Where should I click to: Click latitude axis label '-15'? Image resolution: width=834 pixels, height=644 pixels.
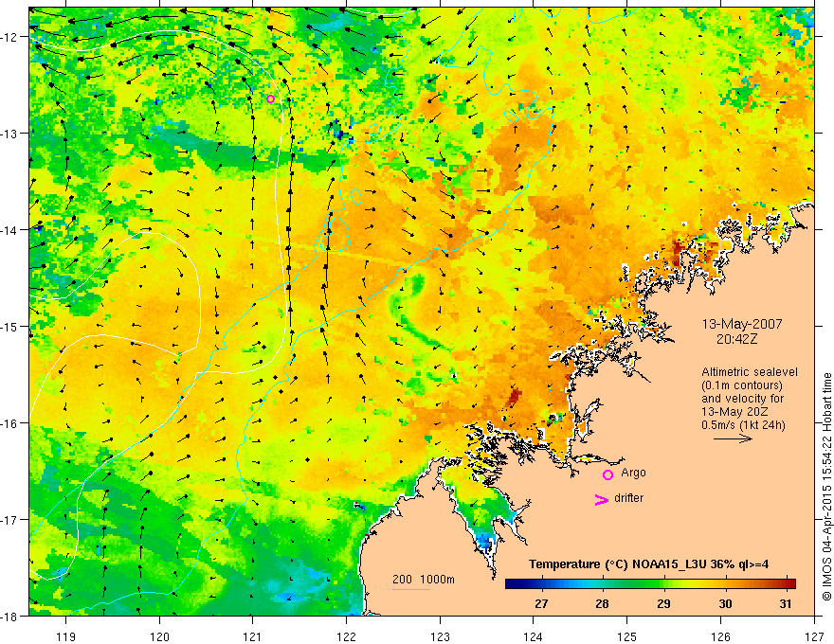click(10, 326)
